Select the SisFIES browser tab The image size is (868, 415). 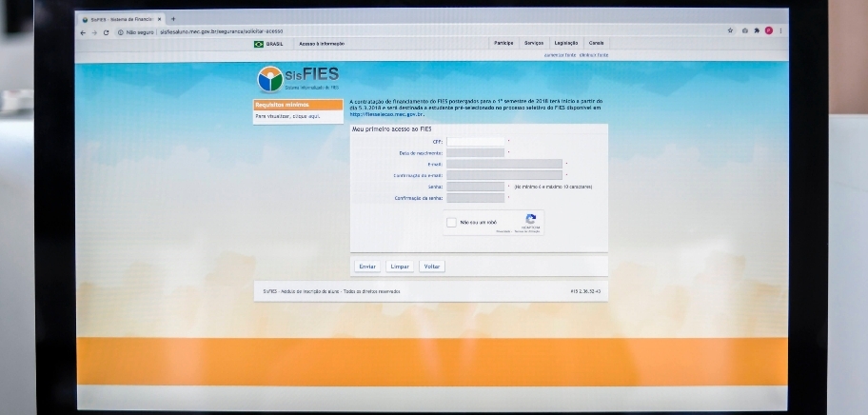[122, 19]
